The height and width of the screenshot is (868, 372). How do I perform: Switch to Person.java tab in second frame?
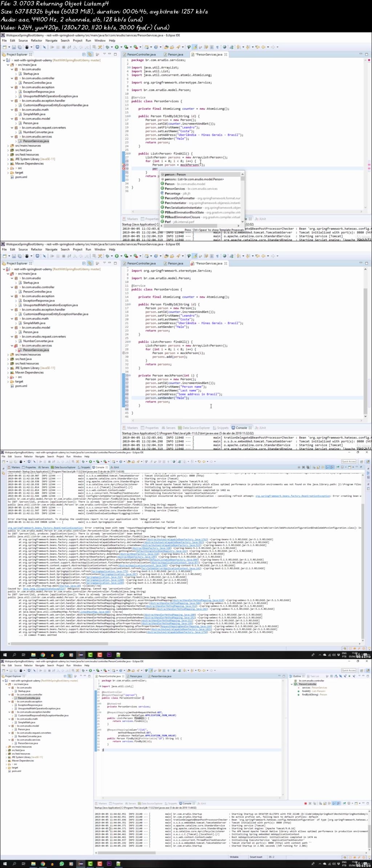[x=175, y=263]
